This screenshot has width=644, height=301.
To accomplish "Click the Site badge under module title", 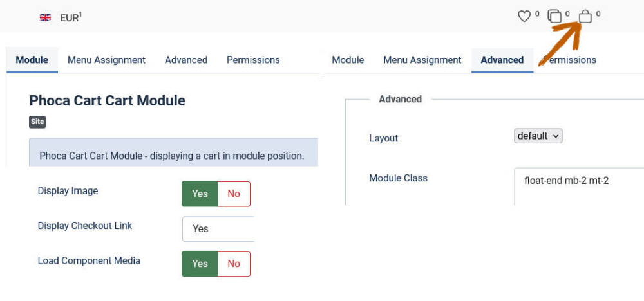I will pyautogui.click(x=37, y=122).
